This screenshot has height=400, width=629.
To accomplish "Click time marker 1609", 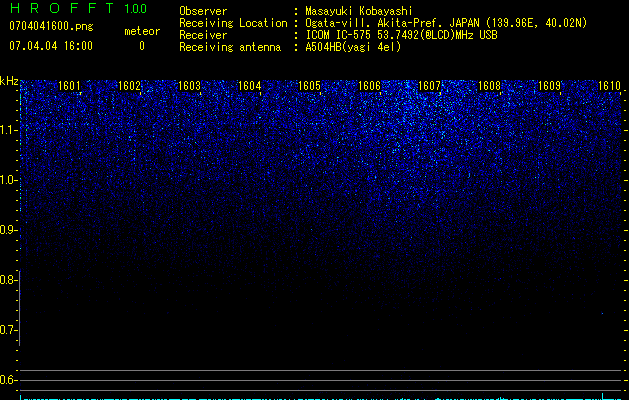I will [x=550, y=85].
